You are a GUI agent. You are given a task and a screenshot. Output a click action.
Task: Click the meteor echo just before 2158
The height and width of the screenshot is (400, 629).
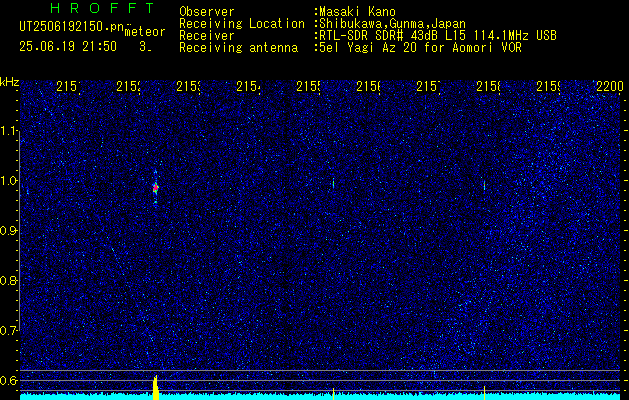[484, 186]
